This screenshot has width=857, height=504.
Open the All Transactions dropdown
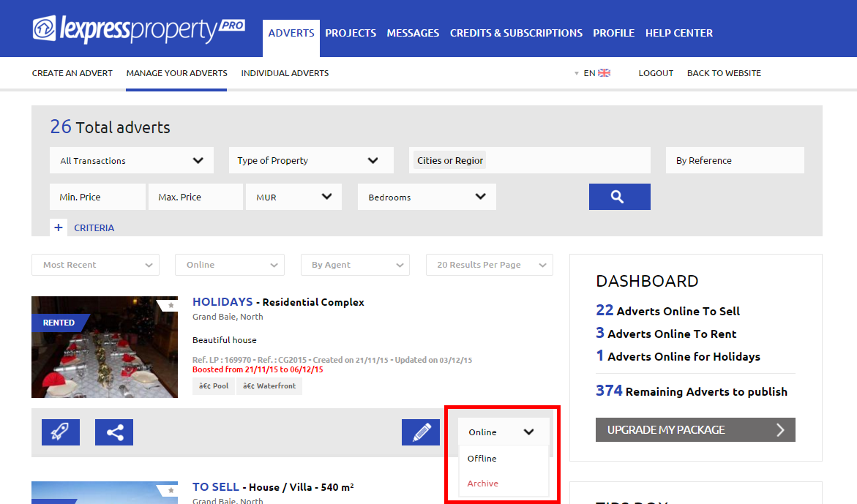click(x=132, y=160)
